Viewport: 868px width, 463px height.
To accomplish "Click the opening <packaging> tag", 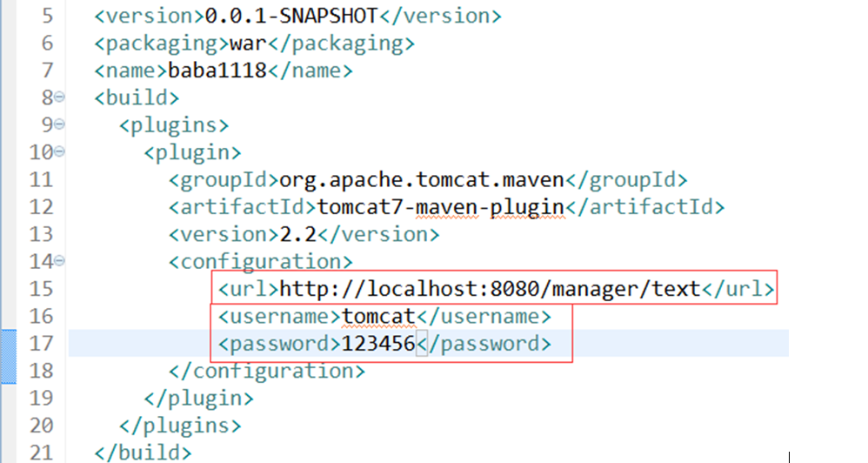I will tap(162, 44).
